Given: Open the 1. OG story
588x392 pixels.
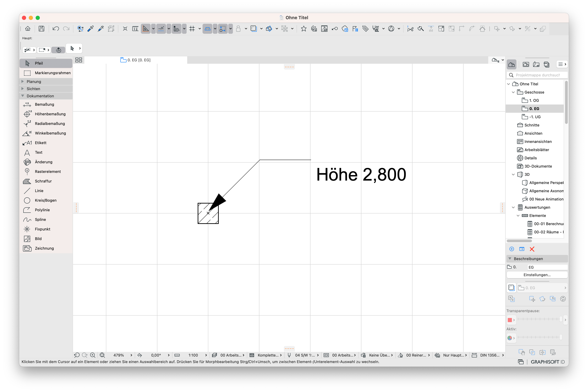Looking at the screenshot, I should click(534, 101).
